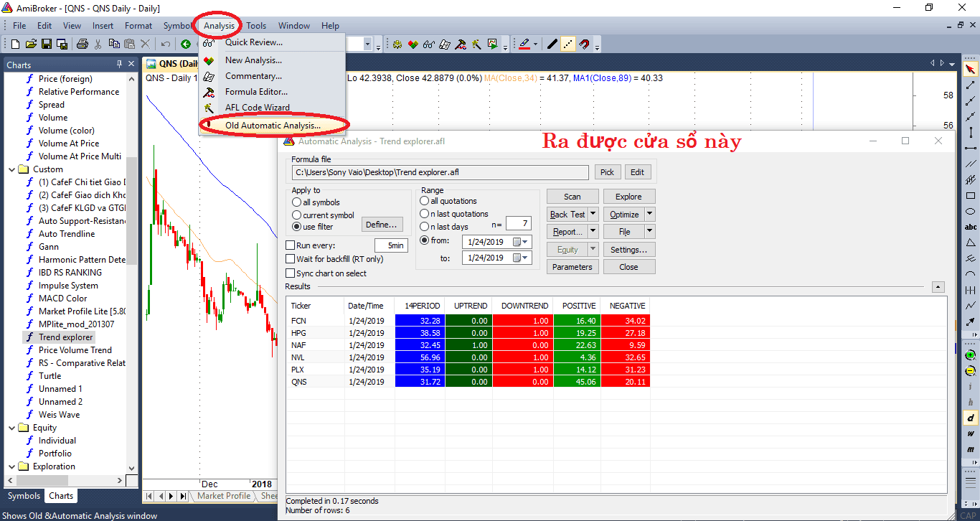
Task: Click the green Back arrow icon
Action: coord(186,44)
